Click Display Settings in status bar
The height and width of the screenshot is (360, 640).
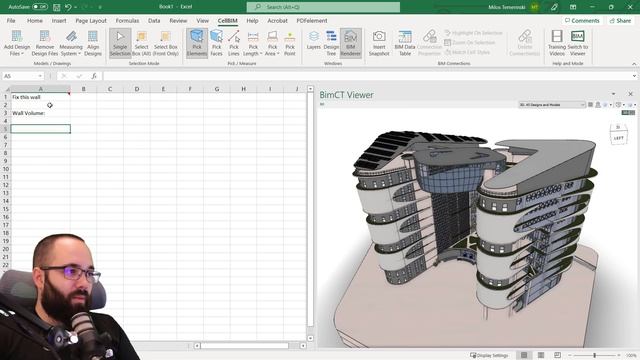pyautogui.click(x=489, y=356)
